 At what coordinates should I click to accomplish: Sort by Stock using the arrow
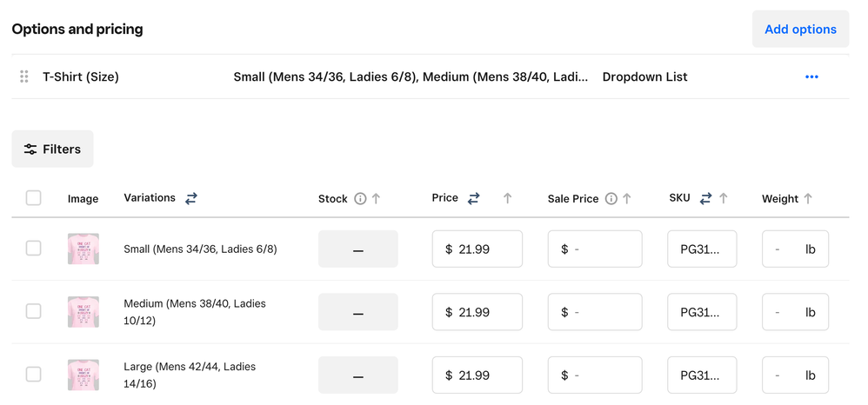tap(377, 199)
